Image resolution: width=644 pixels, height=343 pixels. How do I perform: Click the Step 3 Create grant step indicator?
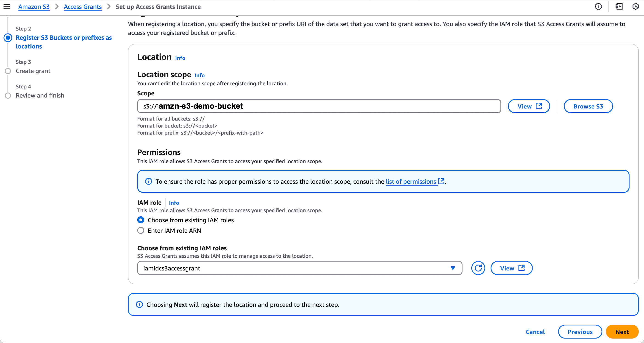point(33,71)
